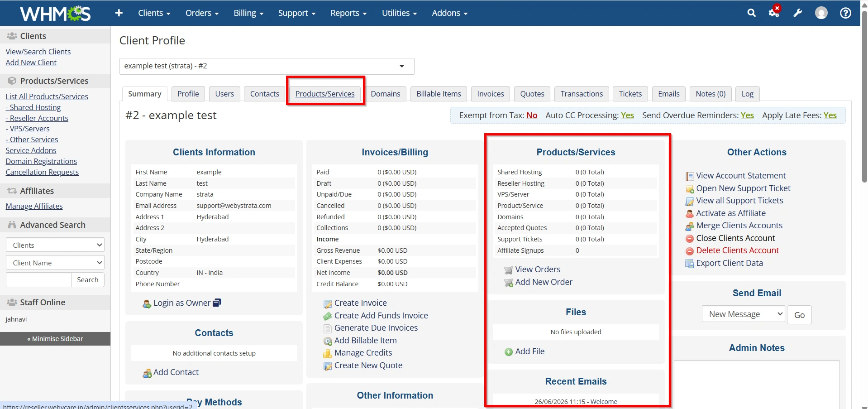This screenshot has height=409, width=868.
Task: Open the Billing navbar dropdown
Action: pos(248,13)
